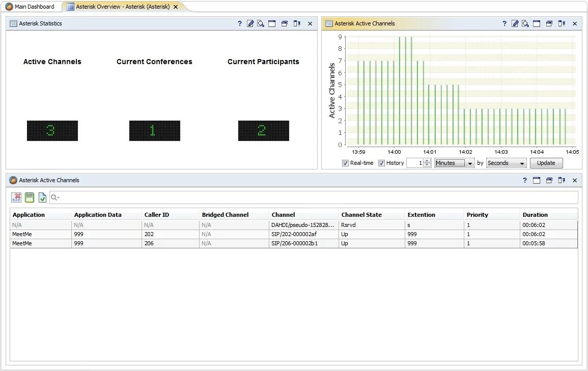Maximize the Asterisk Statistics panel
The image size is (588, 371).
[272, 23]
